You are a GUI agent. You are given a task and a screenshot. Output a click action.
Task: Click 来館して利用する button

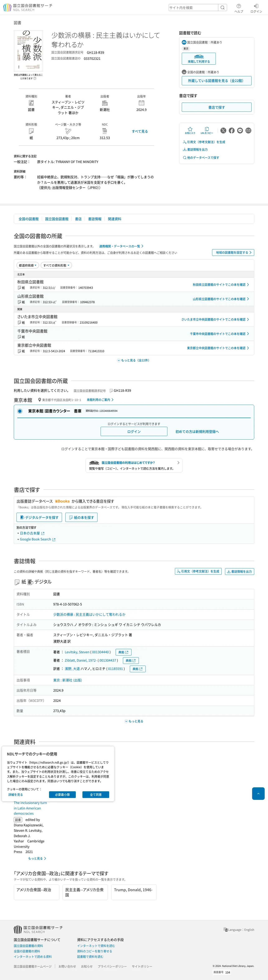(199, 59)
